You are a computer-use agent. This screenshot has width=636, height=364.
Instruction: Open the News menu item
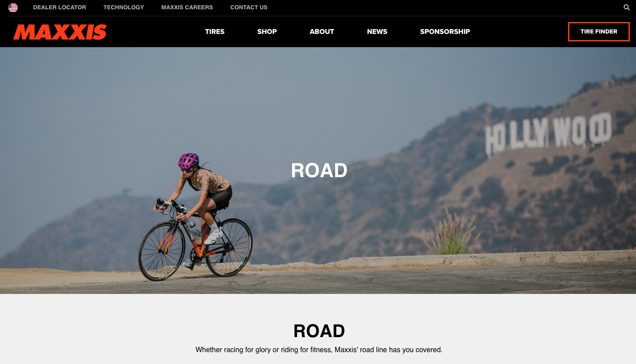pos(377,32)
